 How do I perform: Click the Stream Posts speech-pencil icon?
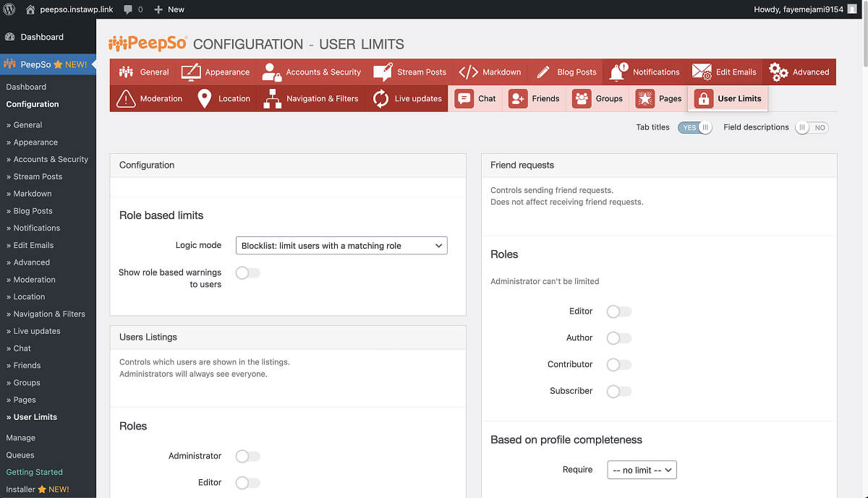pos(383,72)
